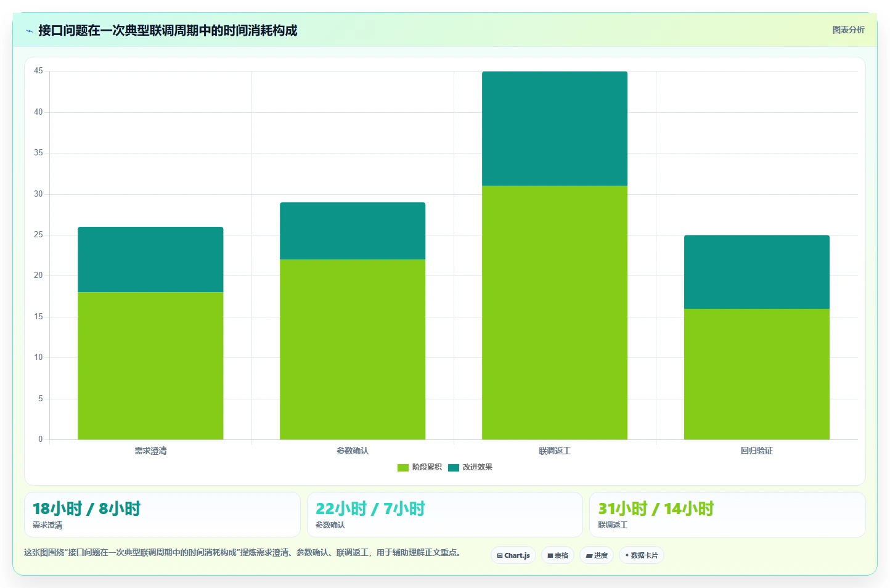Screen dimensions: 890x588
Task: Click the y-axis value 15
Action: click(38, 317)
